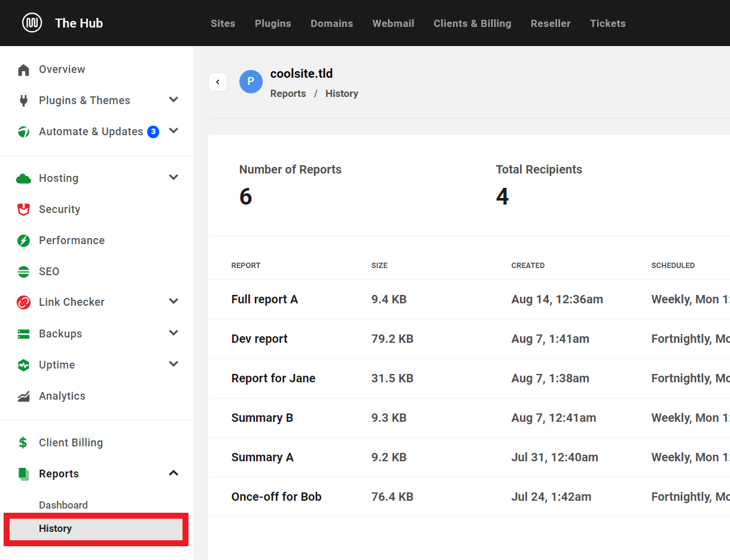Click the Hosting cloud icon
The height and width of the screenshot is (560, 730).
point(23,178)
